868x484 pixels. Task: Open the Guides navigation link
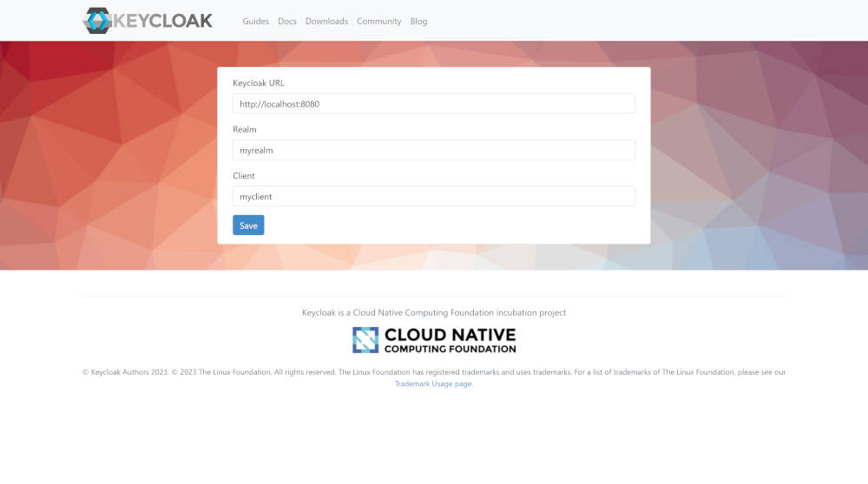pyautogui.click(x=256, y=21)
